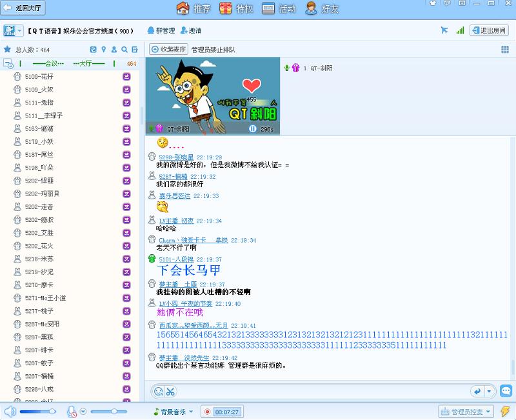Viewport: 516px width, 420px height.
Task: Mute the microphone icon
Action: point(72,411)
